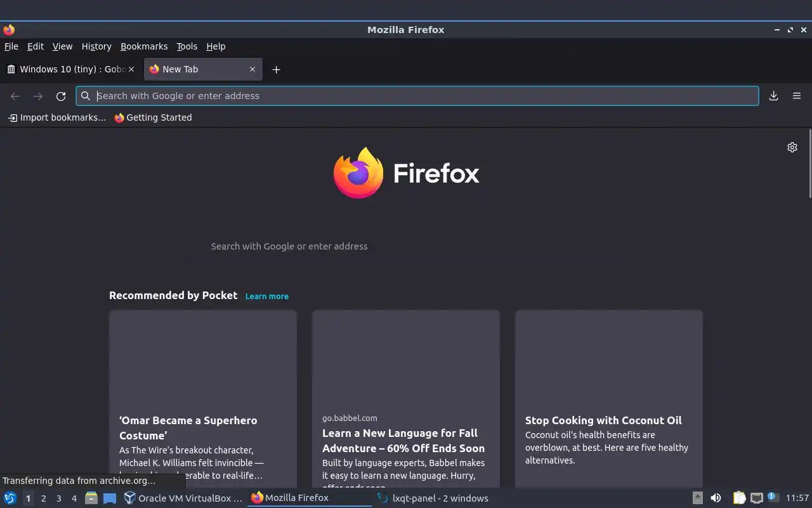Open 'Omar Became a Superhero Costume' article
The height and width of the screenshot is (508, 812).
[203, 399]
